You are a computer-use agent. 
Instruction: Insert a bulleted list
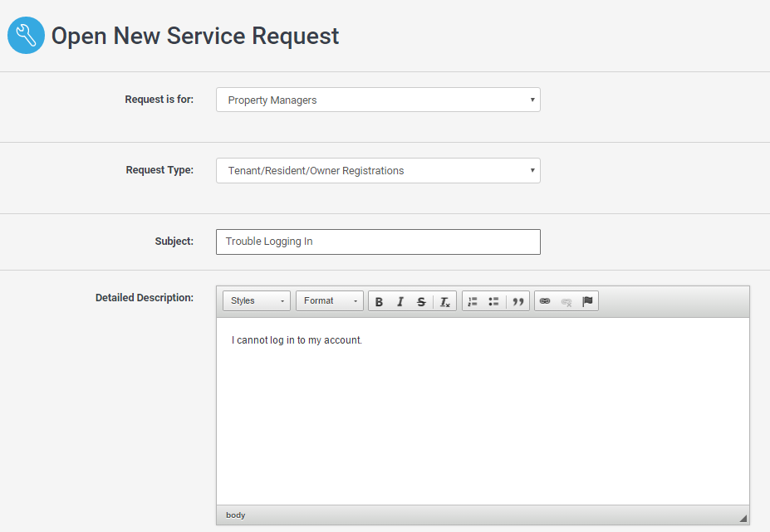coord(493,301)
